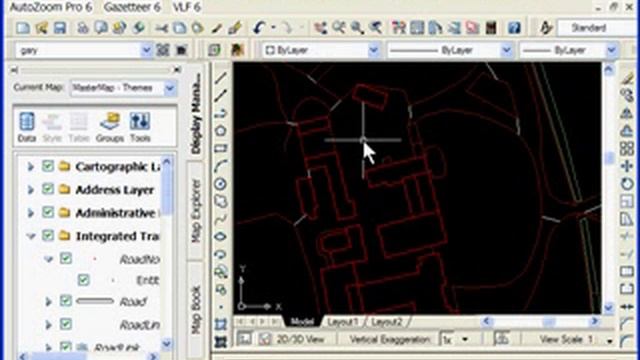Viewport: 640px width, 360px height.
Task: Select the Ellipse draw tool
Action: pos(221,236)
